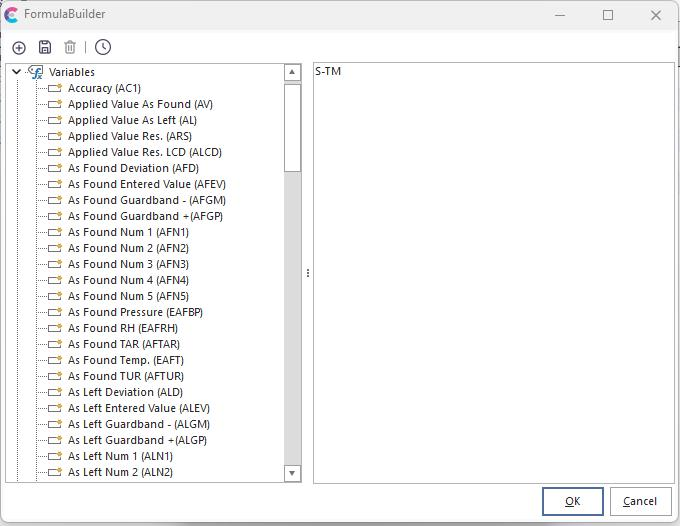Click the tag icon beside As Left Deviation
Screen dimensions: 680x526
pyautogui.click(x=56, y=392)
